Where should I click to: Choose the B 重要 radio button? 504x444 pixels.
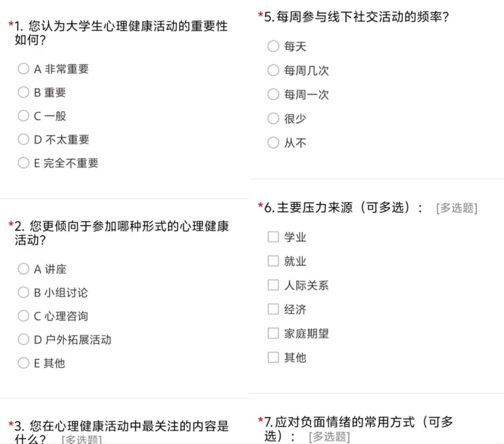[24, 92]
